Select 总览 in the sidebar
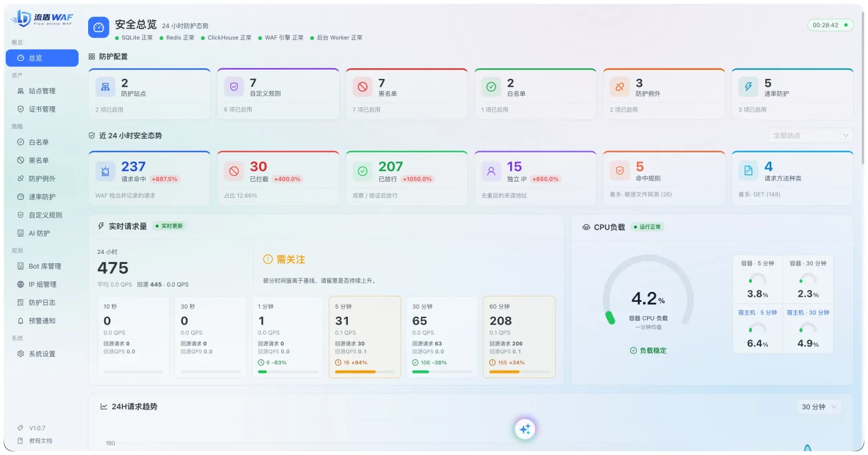 coord(42,58)
